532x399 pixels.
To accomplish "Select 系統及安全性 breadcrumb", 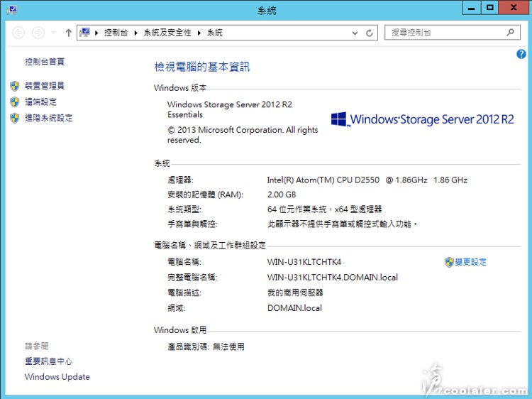I will [167, 33].
